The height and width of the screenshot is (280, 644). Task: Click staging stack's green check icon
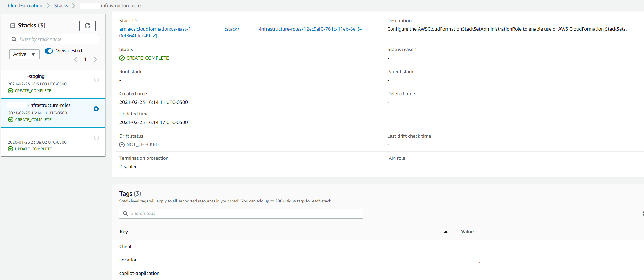[x=10, y=91]
